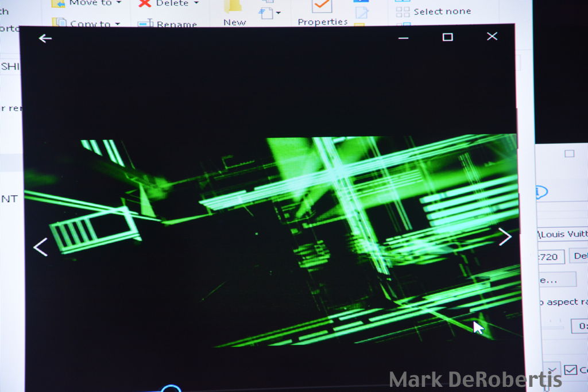Maximize the media viewer window
This screenshot has width=588, height=392.
447,37
